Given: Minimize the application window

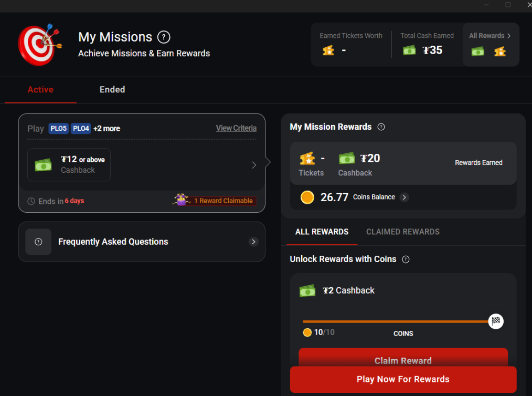Looking at the screenshot, I should pos(486,5).
